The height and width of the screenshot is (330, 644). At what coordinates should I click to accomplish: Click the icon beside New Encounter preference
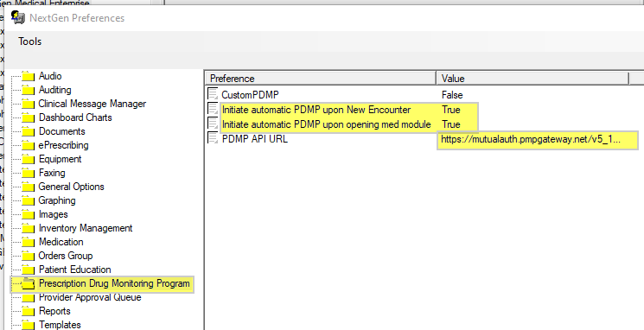pyautogui.click(x=213, y=109)
